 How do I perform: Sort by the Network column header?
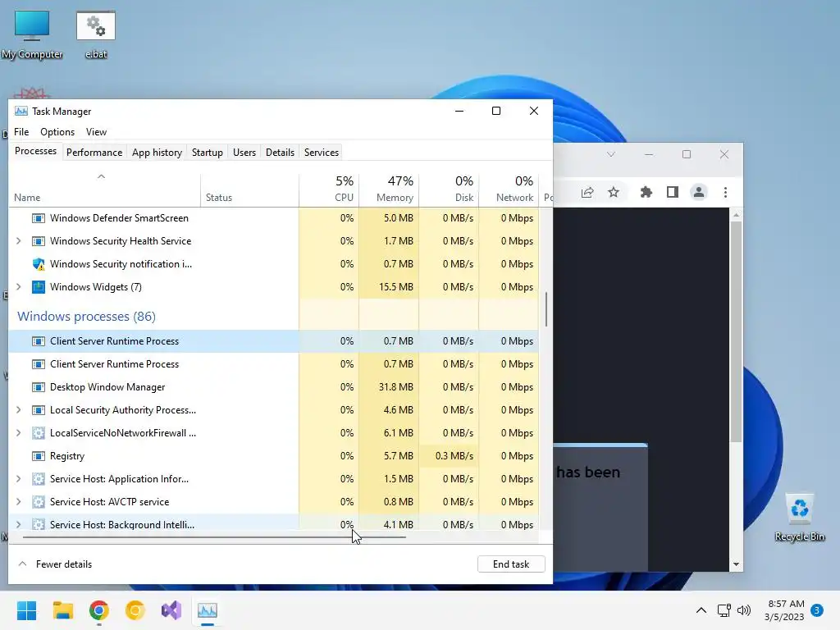click(x=509, y=189)
